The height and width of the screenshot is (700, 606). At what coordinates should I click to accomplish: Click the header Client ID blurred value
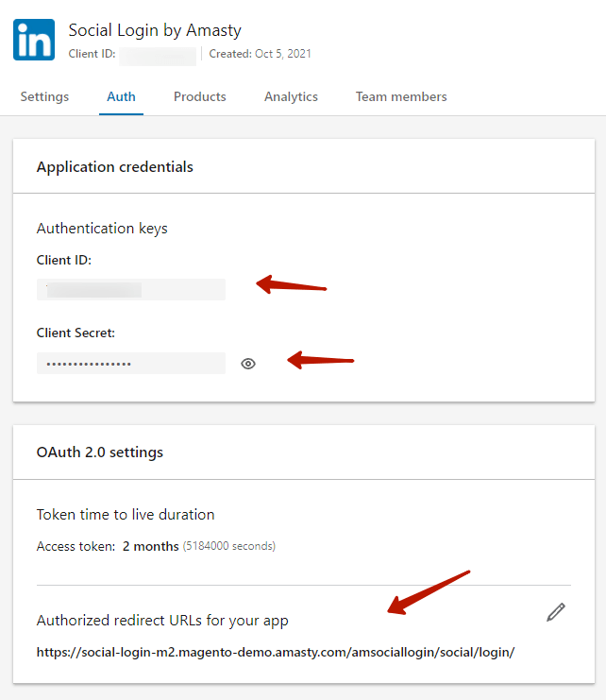point(158,57)
